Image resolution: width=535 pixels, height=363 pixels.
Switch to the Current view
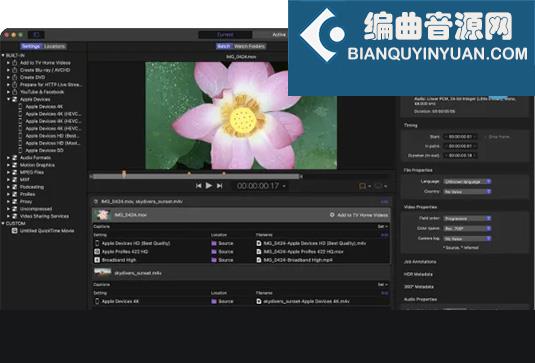click(x=225, y=34)
